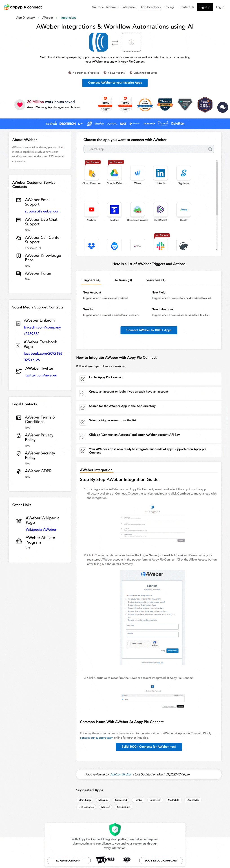230x868 pixels.
Task: Click check icon beside Go to Appy Pie Connect
Action: (83, 379)
